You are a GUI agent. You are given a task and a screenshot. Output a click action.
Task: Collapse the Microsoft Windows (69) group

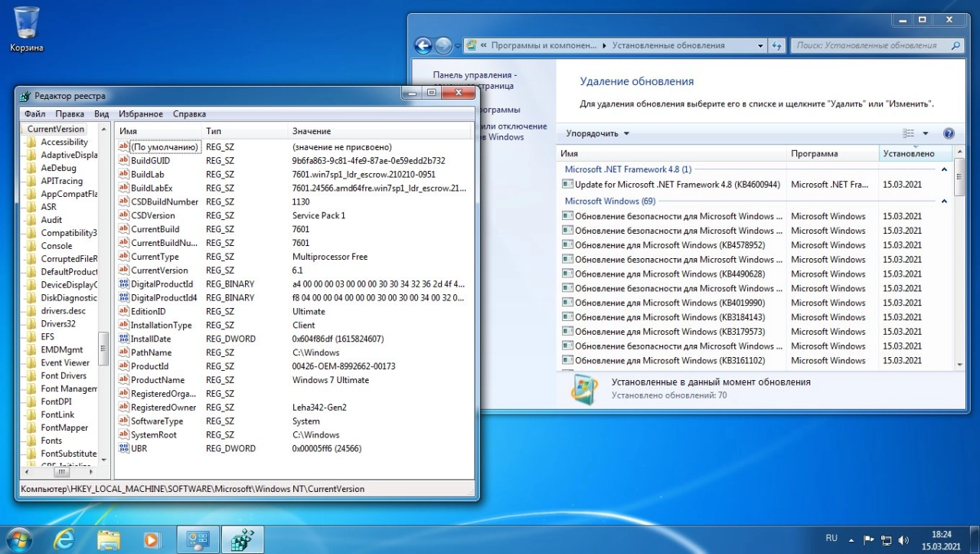[x=944, y=202]
